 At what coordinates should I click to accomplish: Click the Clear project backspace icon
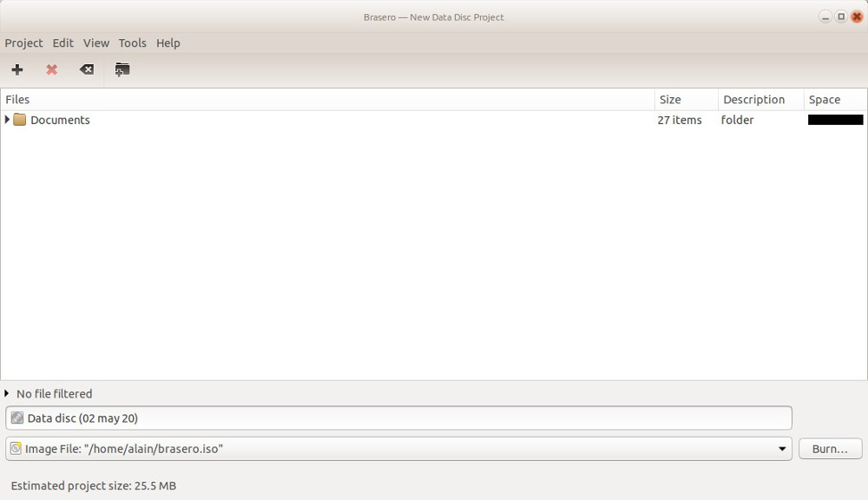(86, 69)
